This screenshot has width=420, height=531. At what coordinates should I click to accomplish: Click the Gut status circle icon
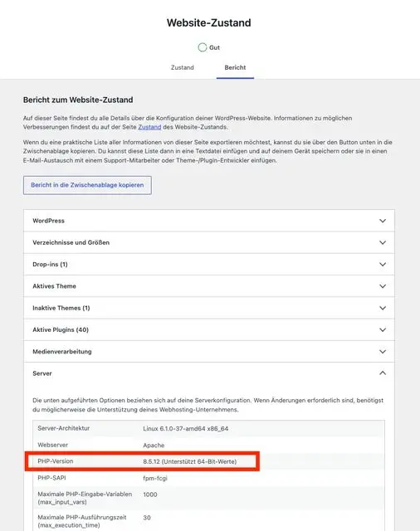click(x=203, y=47)
